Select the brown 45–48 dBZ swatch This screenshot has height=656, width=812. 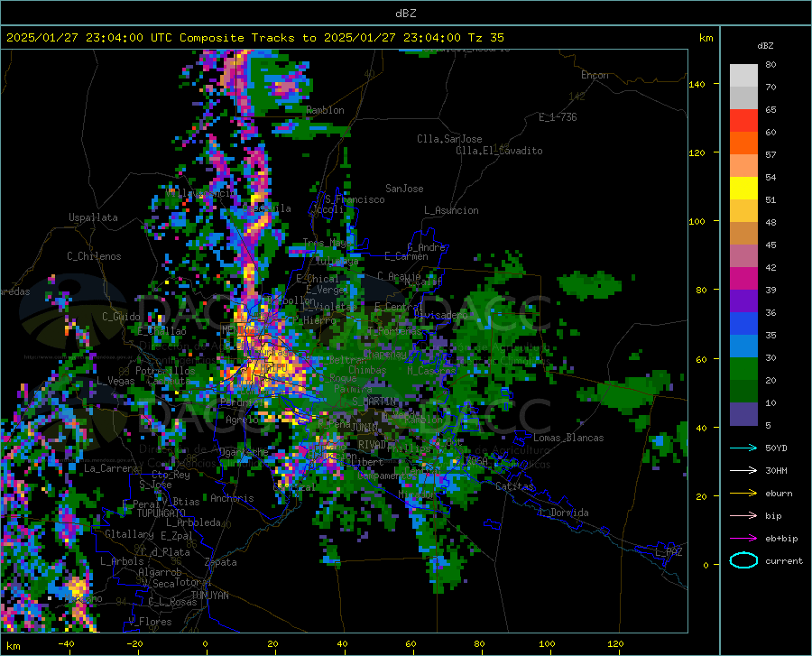[743, 234]
